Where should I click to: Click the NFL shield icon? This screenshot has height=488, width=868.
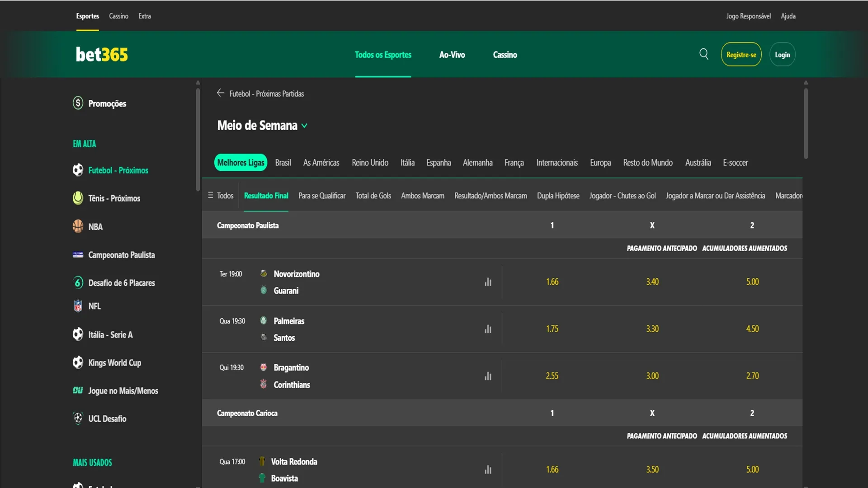click(x=78, y=306)
